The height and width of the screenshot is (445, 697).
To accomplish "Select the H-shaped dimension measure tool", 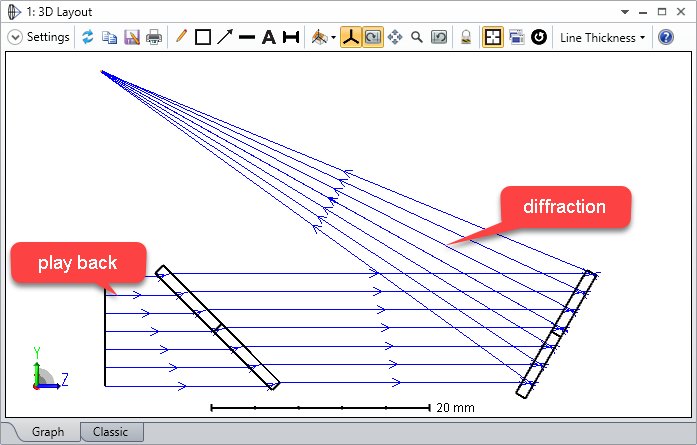I will [x=291, y=37].
